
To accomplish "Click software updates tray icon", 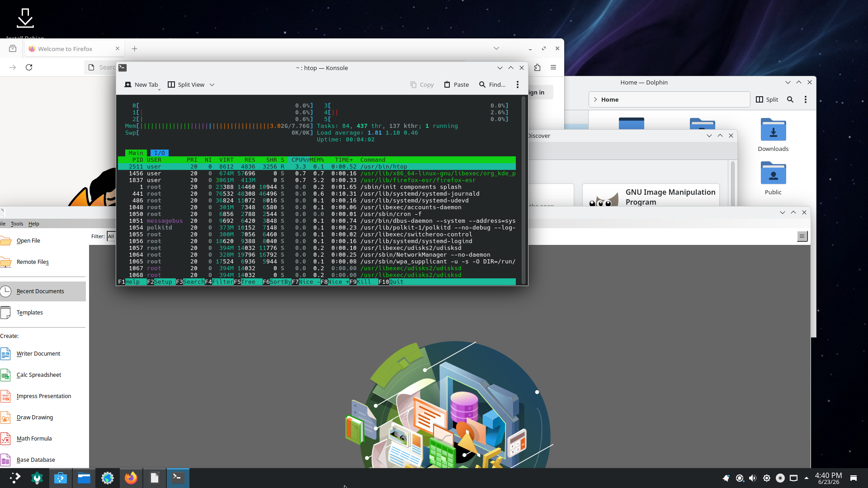I will click(x=740, y=478).
